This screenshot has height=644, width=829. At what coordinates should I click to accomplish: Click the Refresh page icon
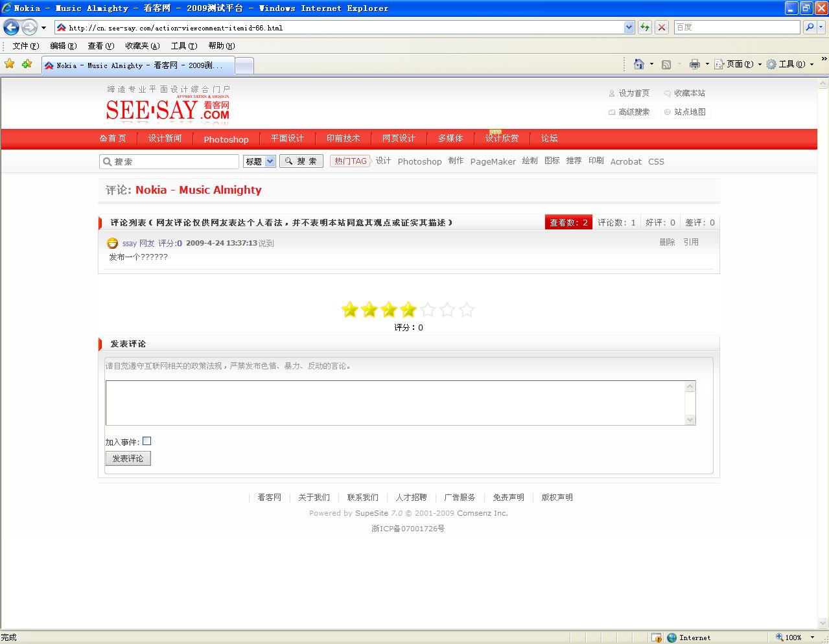coord(645,27)
